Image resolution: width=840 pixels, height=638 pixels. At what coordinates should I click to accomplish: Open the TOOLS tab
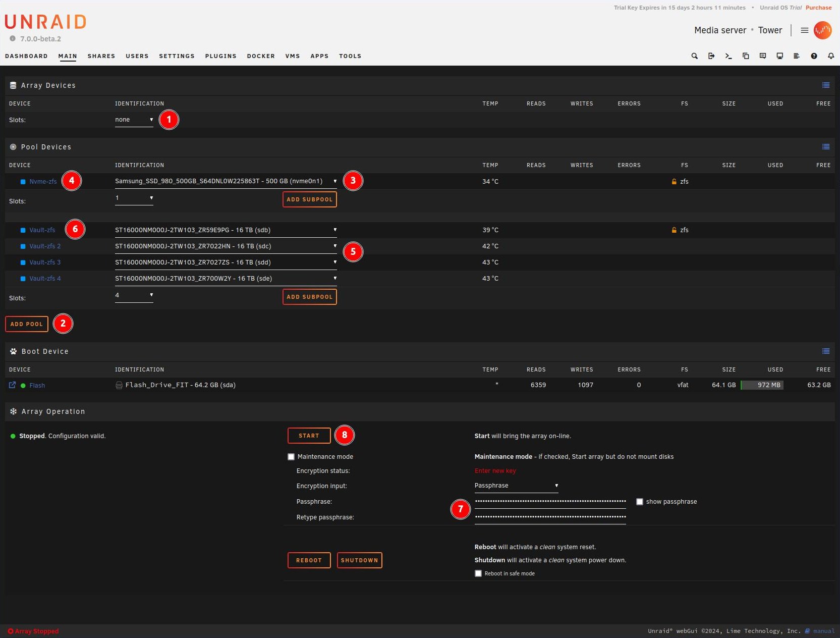(x=350, y=56)
